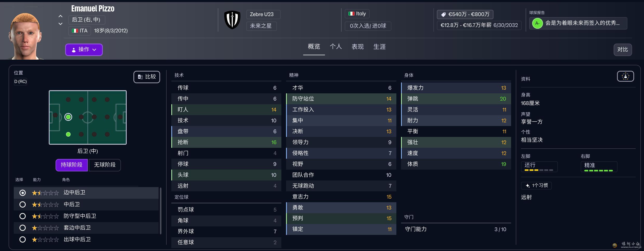Viewport: 644px width, 251px height.
Task: Click the Zebre U23 club crest icon
Action: [x=232, y=20]
